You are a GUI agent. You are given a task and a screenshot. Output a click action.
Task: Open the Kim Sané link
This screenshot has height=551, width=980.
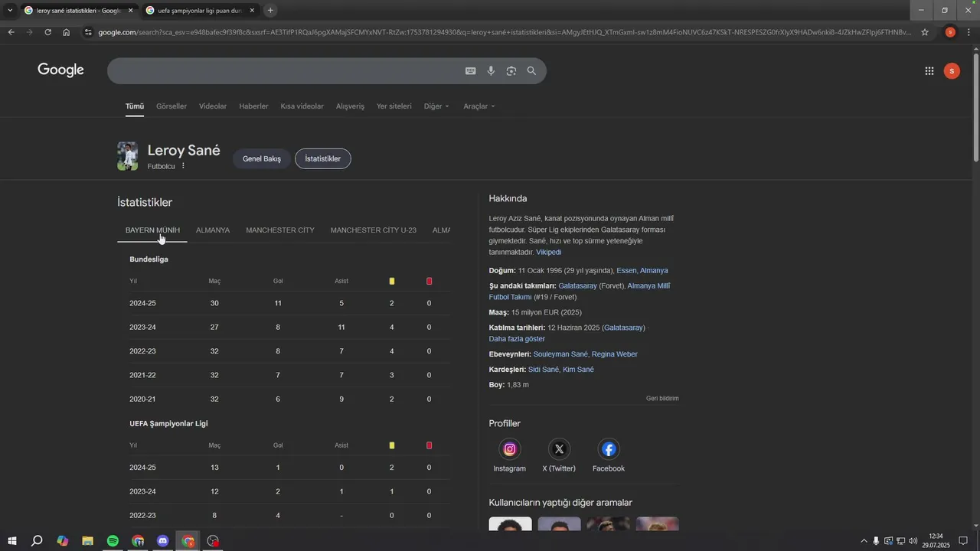pyautogui.click(x=578, y=370)
